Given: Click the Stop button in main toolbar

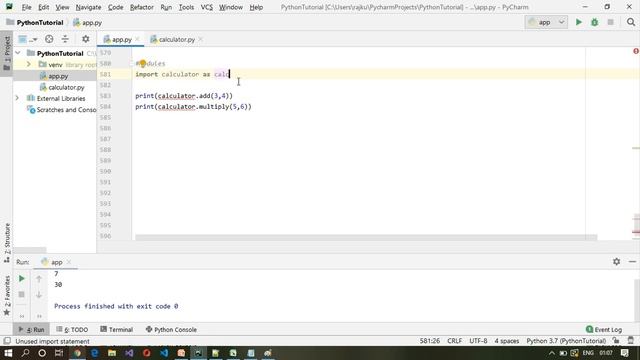Looking at the screenshot, I should point(610,22).
